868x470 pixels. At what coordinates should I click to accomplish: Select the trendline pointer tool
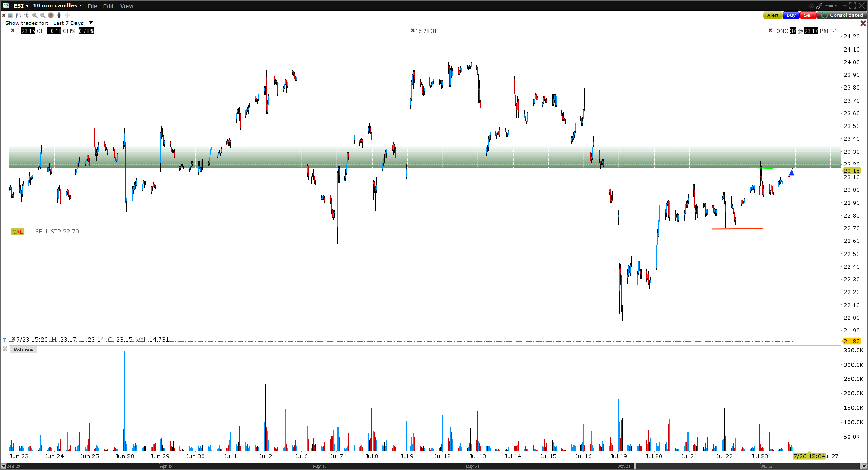click(26, 15)
